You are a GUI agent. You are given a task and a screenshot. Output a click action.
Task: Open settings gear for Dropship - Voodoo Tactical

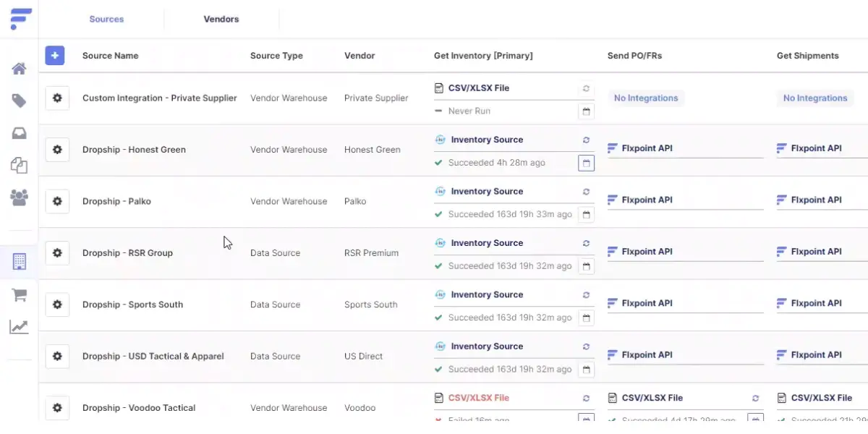coord(57,408)
